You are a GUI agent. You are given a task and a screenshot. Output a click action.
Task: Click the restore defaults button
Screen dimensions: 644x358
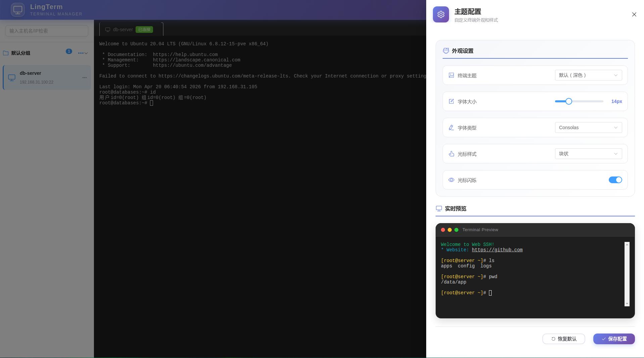tap(563, 339)
